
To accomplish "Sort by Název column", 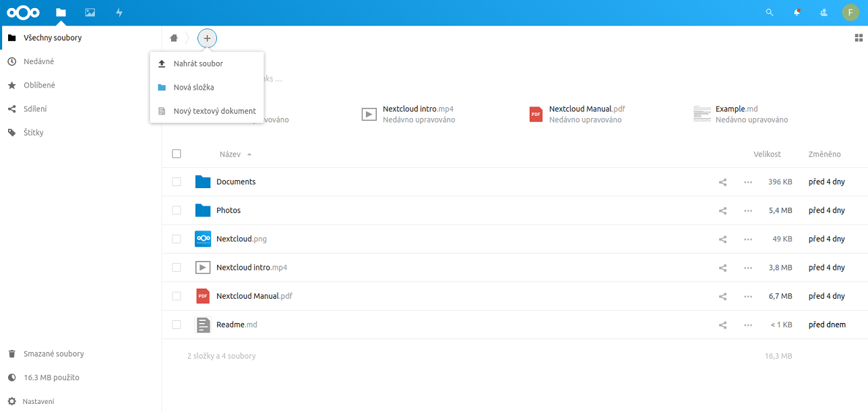I will click(x=230, y=154).
